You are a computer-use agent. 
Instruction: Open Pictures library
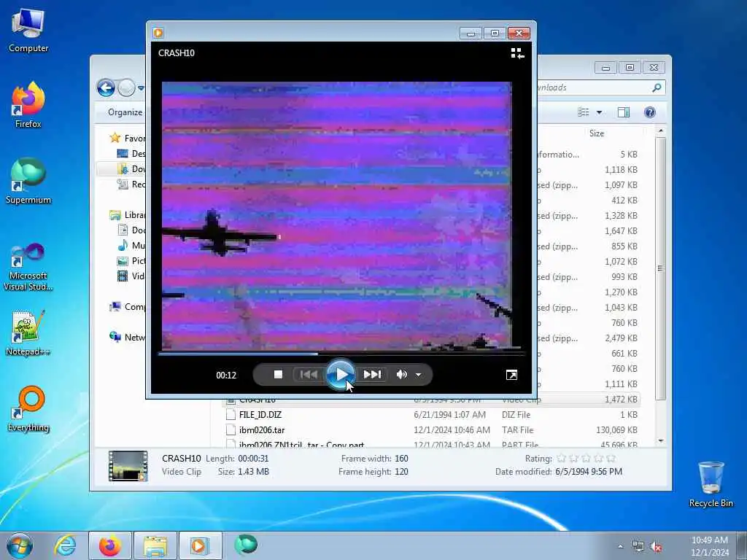(131, 260)
